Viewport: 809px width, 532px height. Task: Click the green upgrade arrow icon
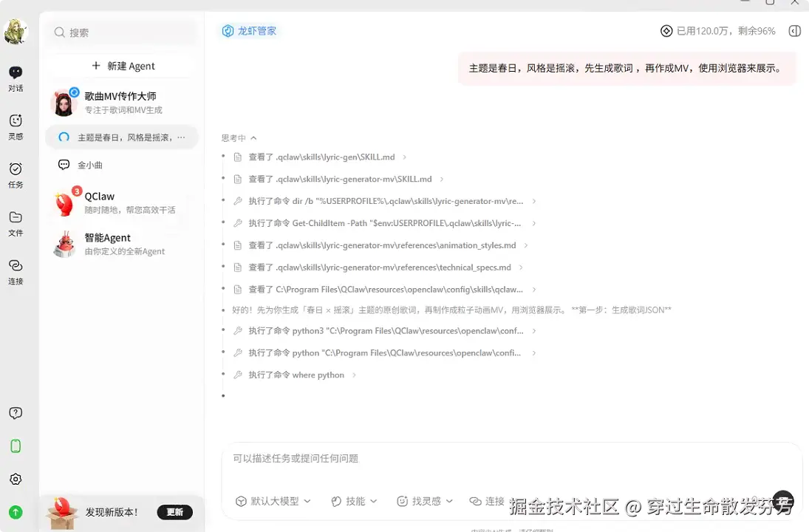click(x=16, y=512)
